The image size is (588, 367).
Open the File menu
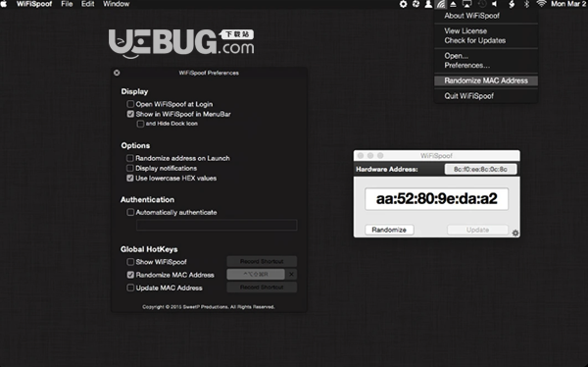tap(67, 4)
